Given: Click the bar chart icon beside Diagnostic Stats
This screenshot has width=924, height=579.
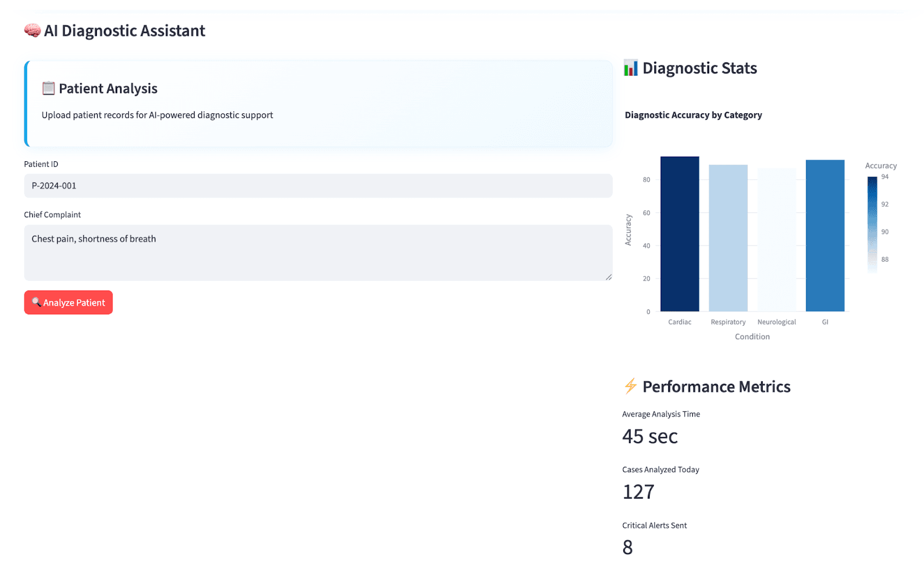Looking at the screenshot, I should point(631,68).
